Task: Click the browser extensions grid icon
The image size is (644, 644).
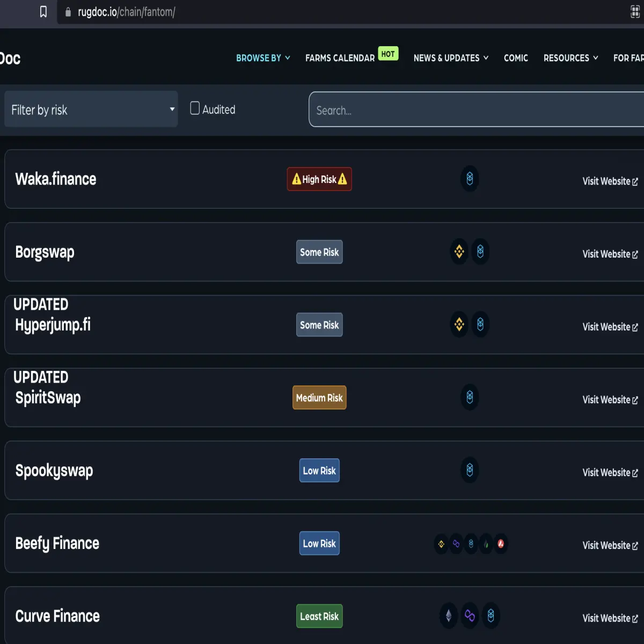Action: point(635,12)
